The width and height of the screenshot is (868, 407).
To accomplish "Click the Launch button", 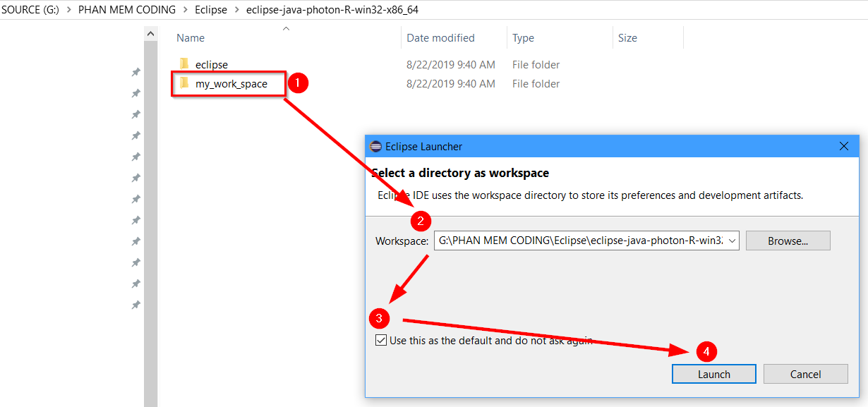I will click(713, 374).
